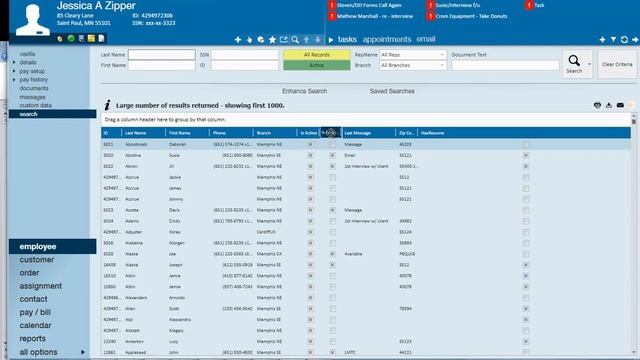Click the print icon above results grid
This screenshot has height=360, width=640.
(x=597, y=105)
